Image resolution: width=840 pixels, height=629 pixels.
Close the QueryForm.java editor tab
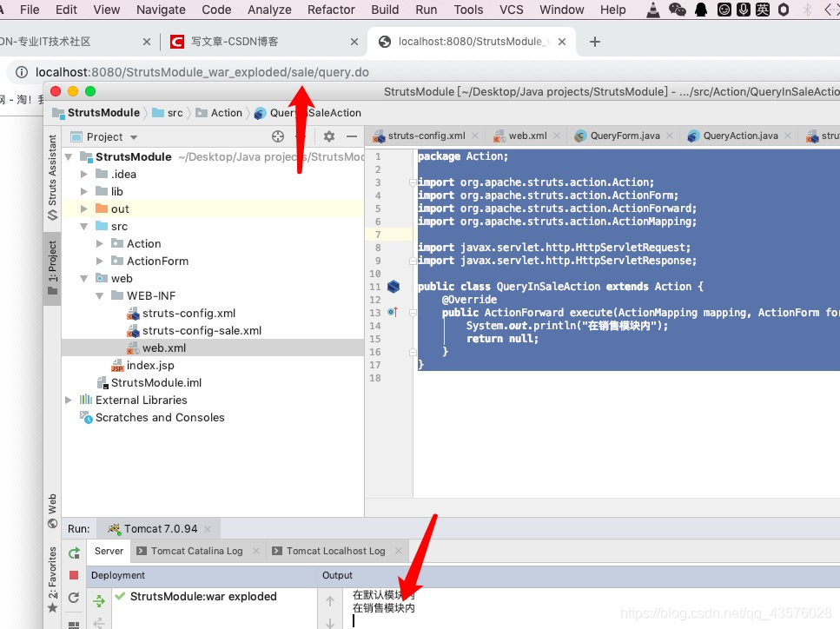click(x=670, y=136)
